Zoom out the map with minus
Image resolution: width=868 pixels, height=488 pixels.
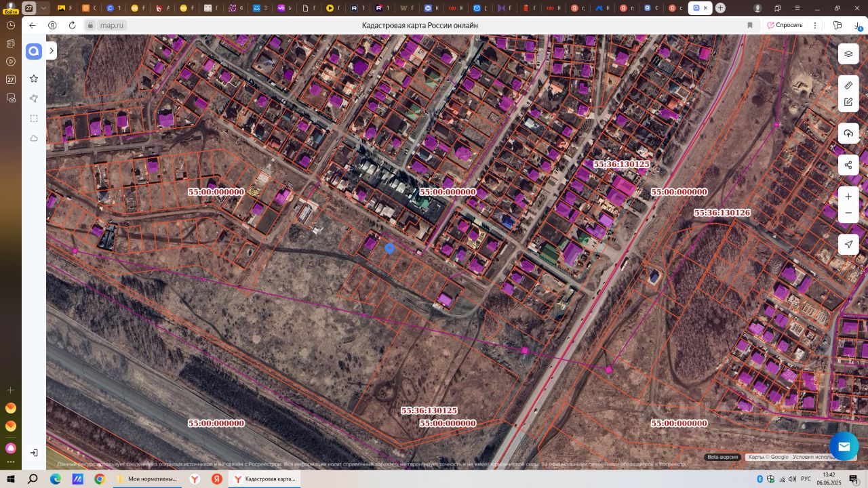848,213
